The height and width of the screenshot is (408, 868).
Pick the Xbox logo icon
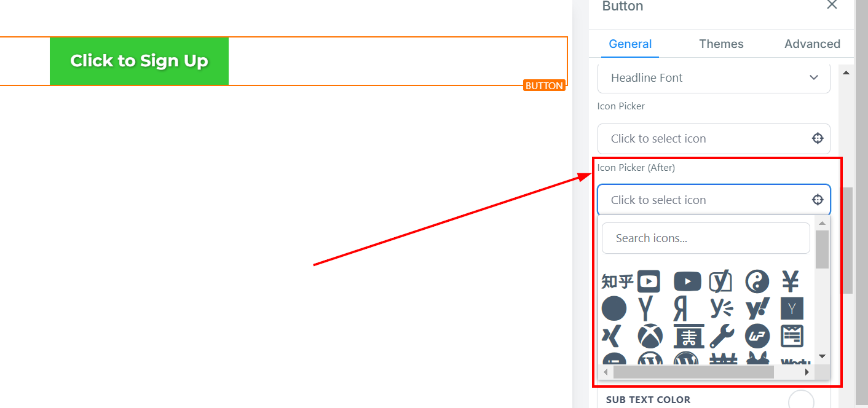[650, 336]
